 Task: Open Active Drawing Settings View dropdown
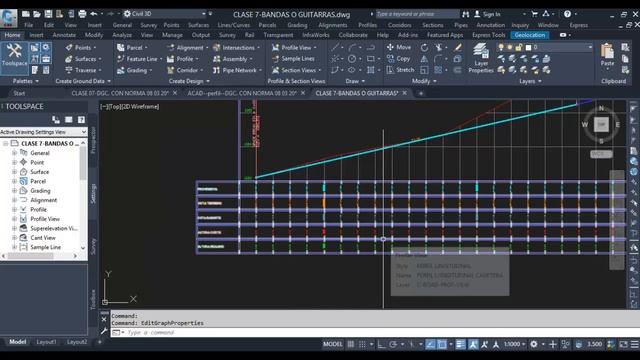[44, 132]
